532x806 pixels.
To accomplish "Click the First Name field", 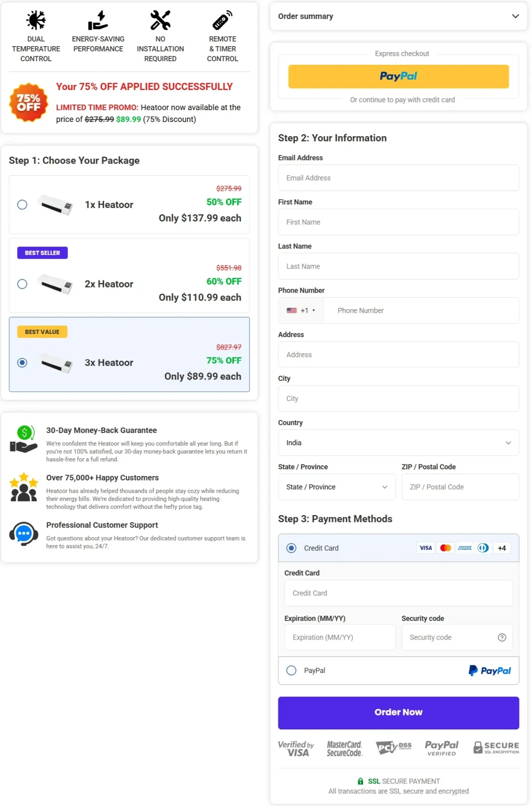I will click(x=399, y=222).
